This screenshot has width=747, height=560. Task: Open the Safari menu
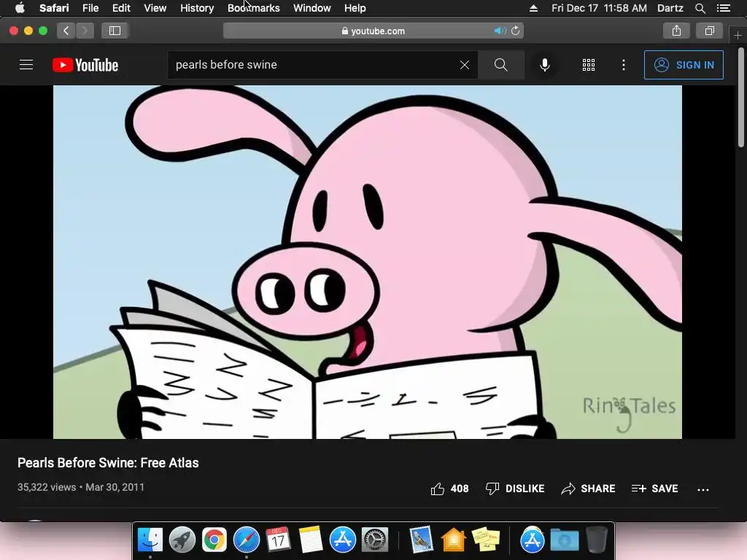coord(54,8)
